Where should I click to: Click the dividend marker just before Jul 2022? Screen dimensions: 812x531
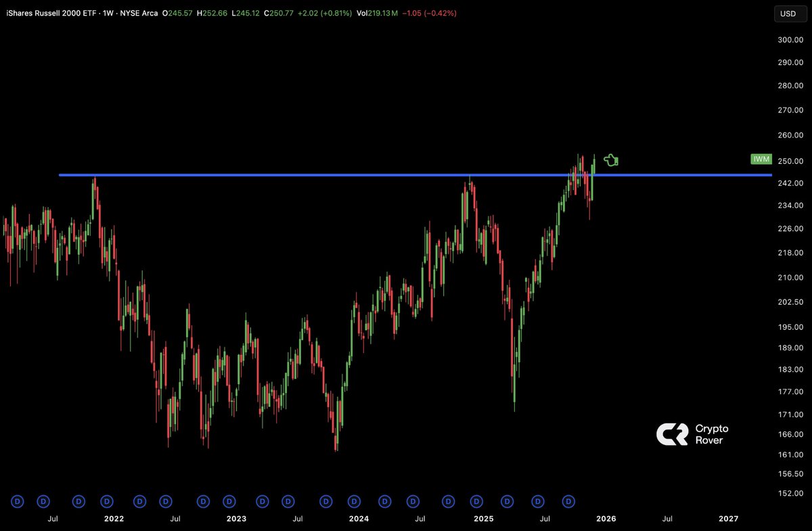pyautogui.click(x=166, y=501)
